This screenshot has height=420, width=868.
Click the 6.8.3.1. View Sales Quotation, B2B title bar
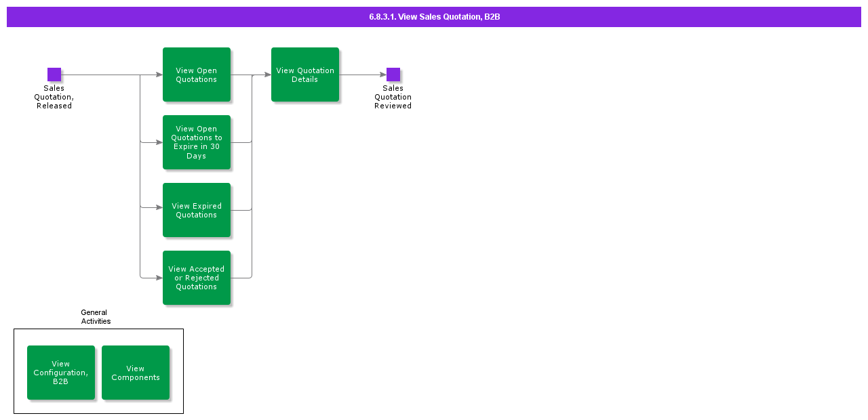(x=434, y=17)
